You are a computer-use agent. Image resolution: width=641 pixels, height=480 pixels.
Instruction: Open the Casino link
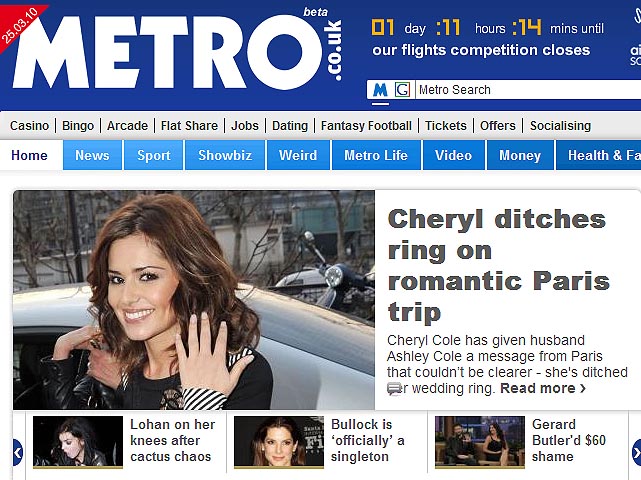[x=29, y=126]
